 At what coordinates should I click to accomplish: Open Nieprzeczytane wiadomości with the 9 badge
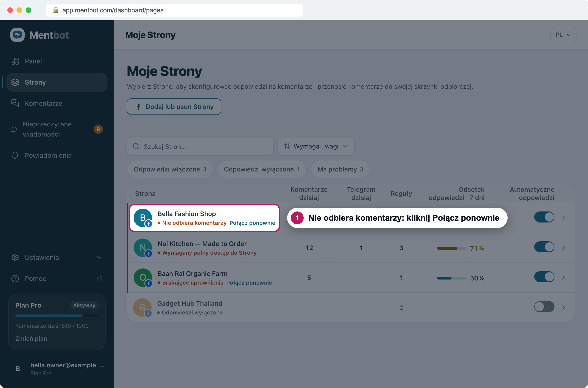tap(57, 129)
